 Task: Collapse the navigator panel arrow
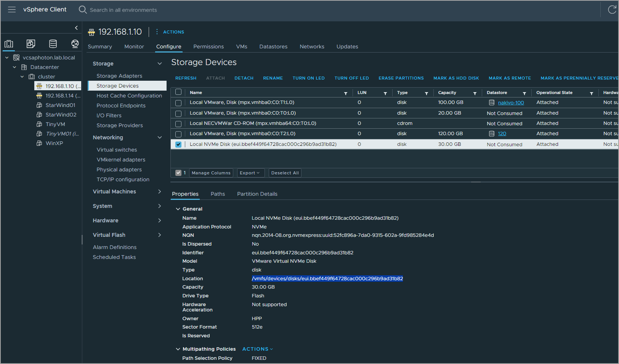point(76,28)
